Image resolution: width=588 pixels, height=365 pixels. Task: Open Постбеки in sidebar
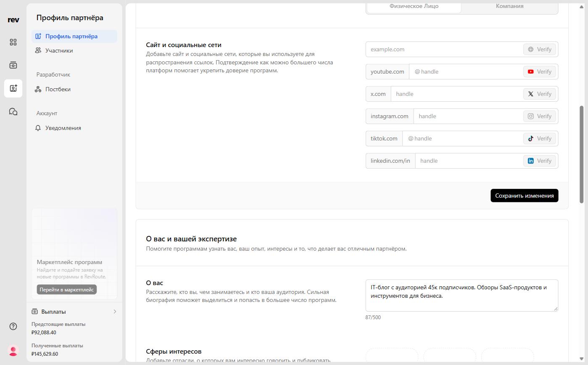coord(74,89)
